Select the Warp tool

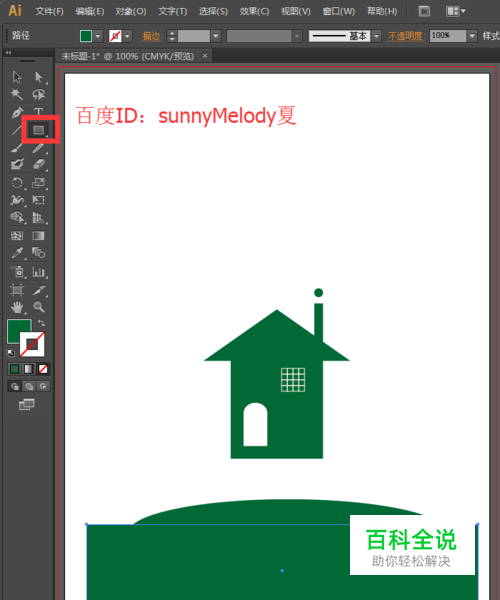click(x=17, y=200)
